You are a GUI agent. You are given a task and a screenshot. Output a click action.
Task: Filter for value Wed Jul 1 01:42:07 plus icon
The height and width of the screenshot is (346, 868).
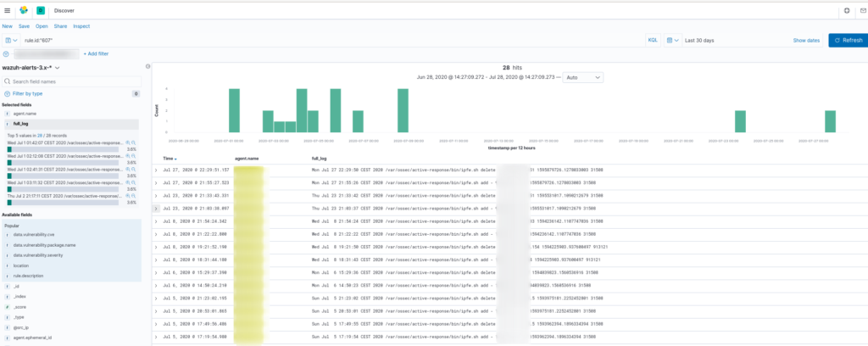click(128, 142)
